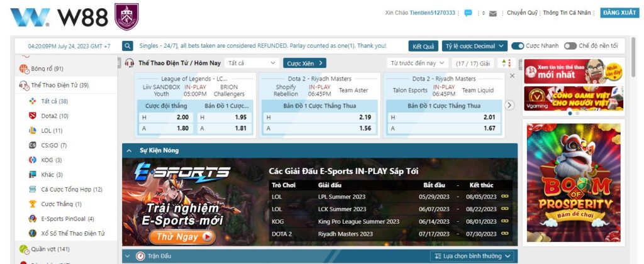644x264 pixels.
Task: Click the link icon for LPL Summer 2023
Action: coord(505,196)
